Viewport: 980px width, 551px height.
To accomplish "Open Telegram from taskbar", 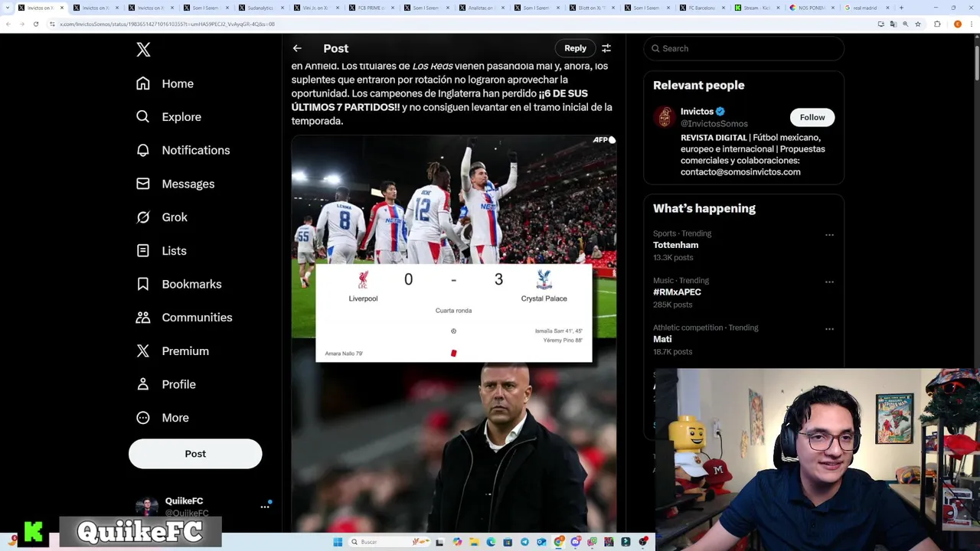I will point(524,542).
